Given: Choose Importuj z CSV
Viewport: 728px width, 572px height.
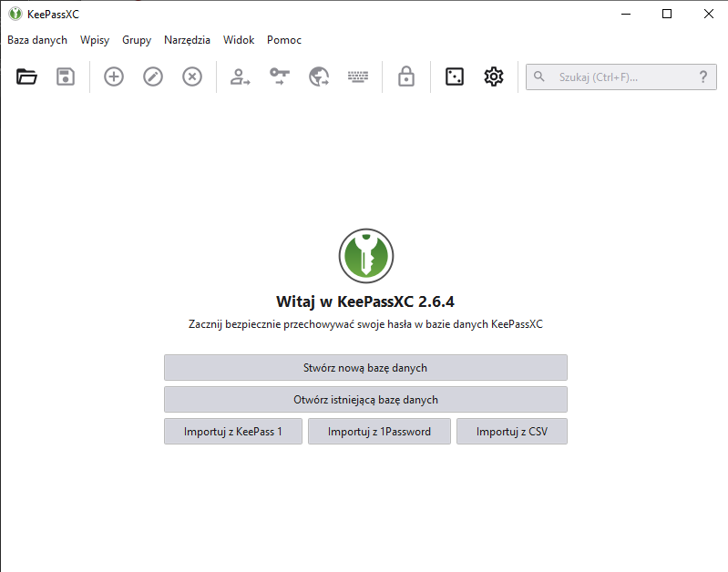Looking at the screenshot, I should tap(512, 432).
